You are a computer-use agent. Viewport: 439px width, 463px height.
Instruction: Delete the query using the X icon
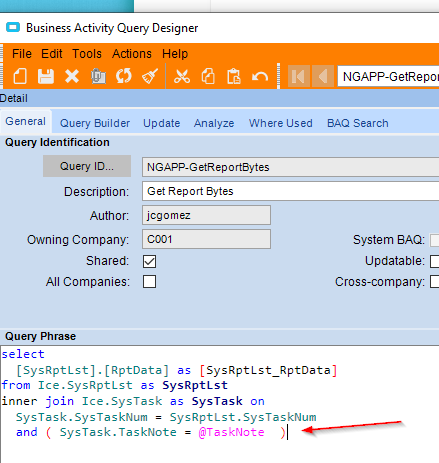point(72,76)
